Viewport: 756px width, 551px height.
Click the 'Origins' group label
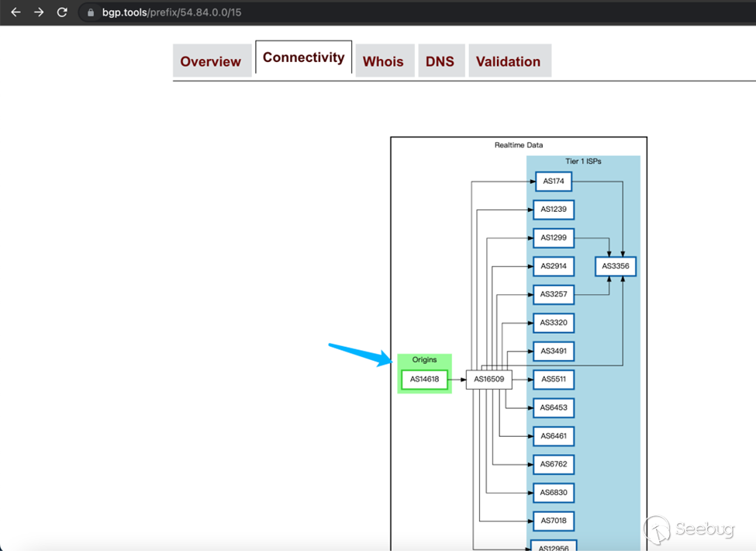coord(424,360)
